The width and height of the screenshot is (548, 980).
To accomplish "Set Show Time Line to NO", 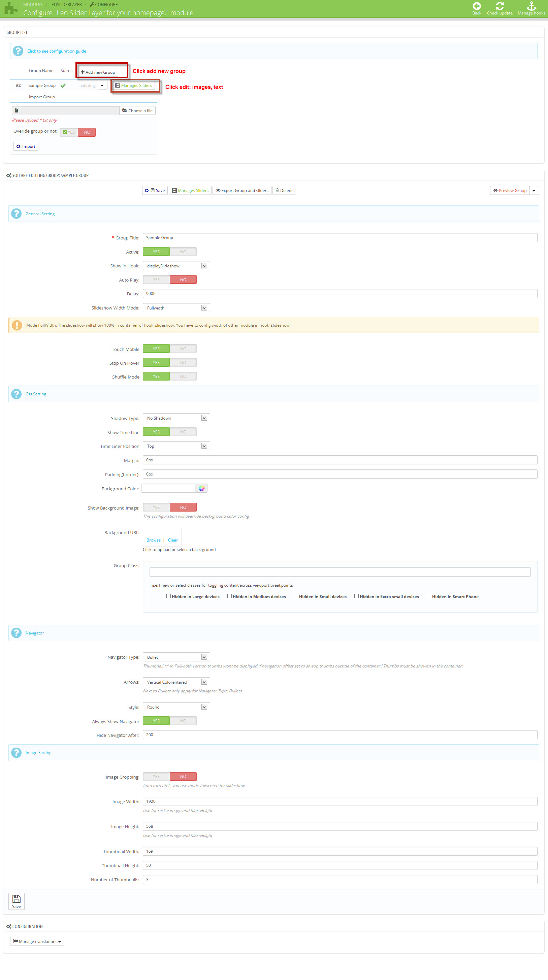I will 183,432.
